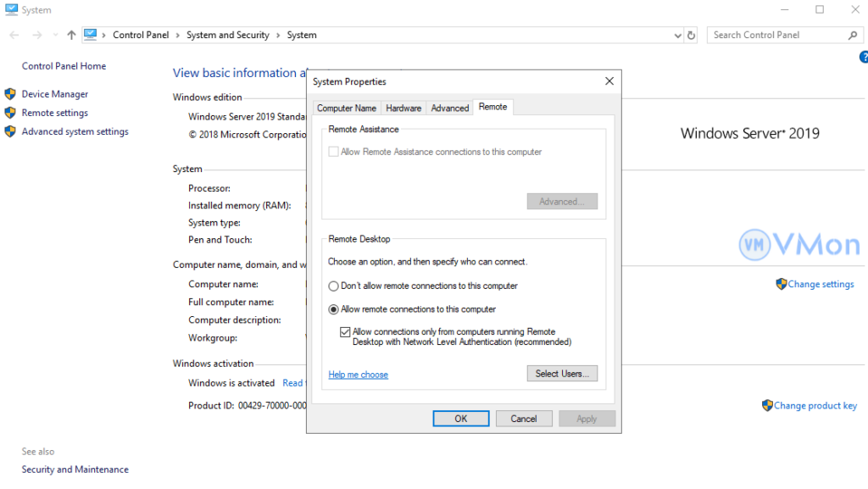
Task: Expand the address bar history dropdown
Action: coord(677,36)
